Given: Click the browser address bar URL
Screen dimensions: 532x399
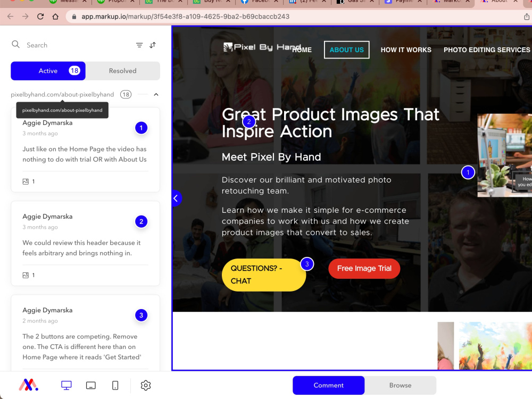Looking at the screenshot, I should coord(185,16).
